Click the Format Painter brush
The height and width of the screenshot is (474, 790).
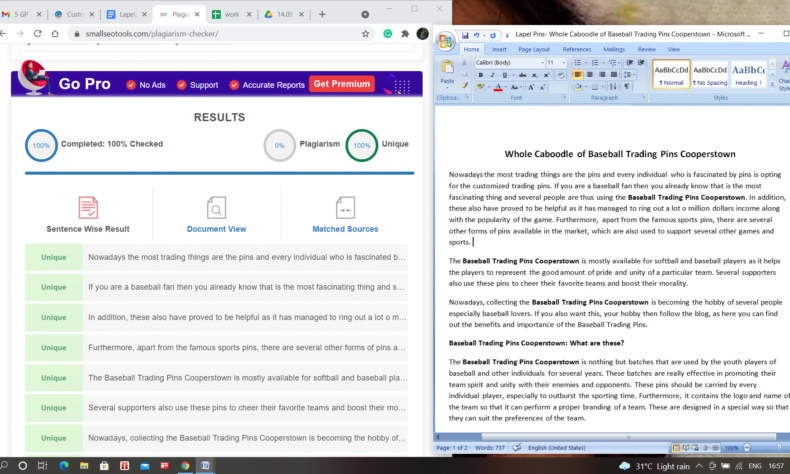tap(465, 85)
